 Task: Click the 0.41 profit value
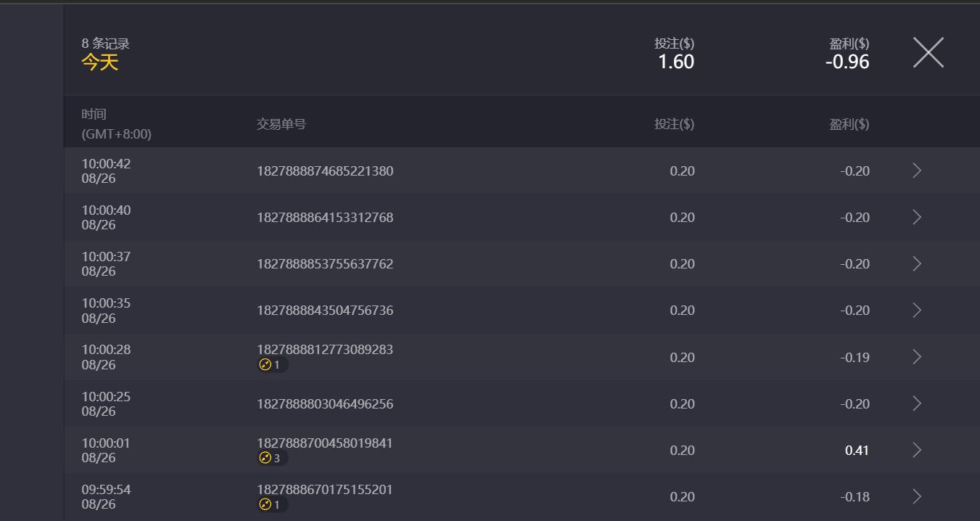pos(857,451)
